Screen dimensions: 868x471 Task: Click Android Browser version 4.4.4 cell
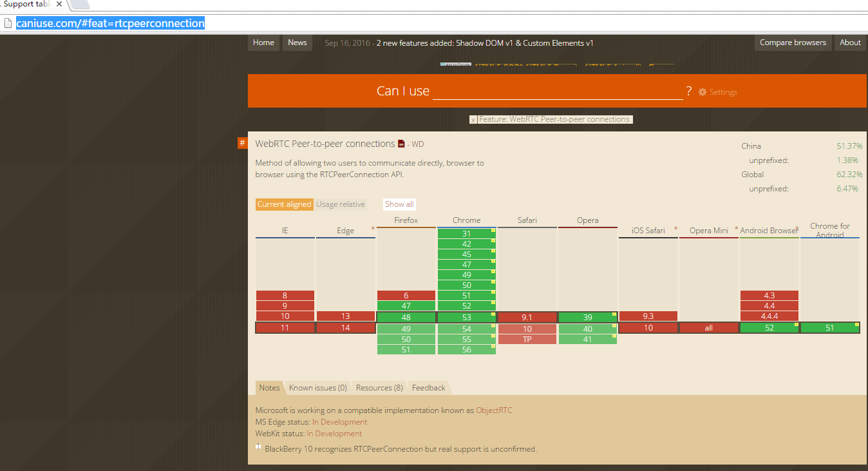pyautogui.click(x=769, y=316)
